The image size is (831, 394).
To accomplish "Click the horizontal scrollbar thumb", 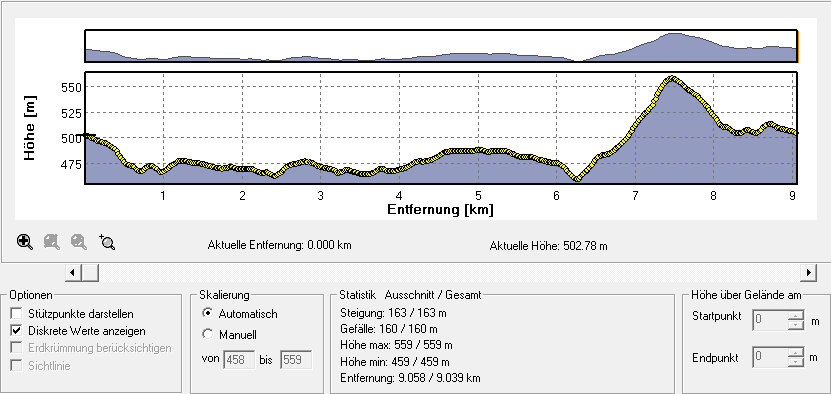I will click(90, 273).
